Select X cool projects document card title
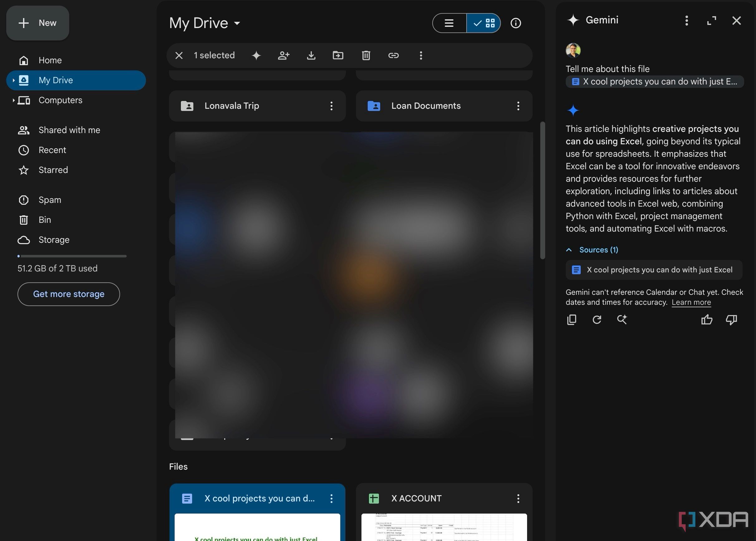 (259, 499)
